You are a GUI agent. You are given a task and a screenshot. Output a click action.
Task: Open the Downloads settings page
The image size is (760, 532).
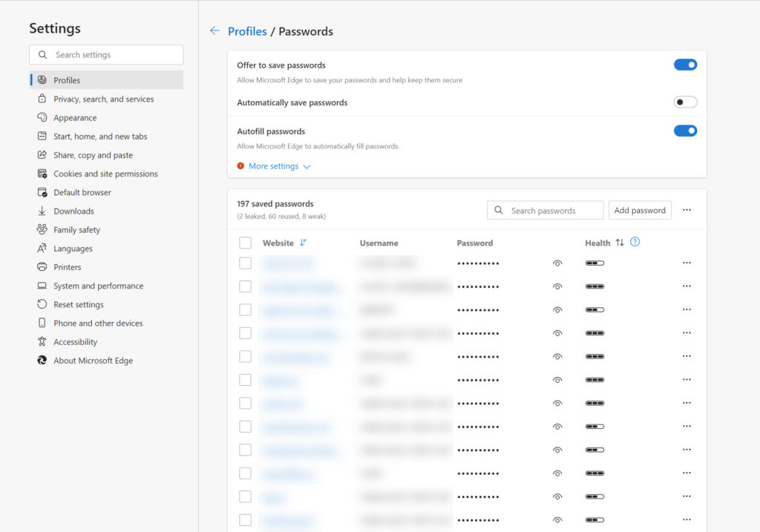pyautogui.click(x=73, y=211)
